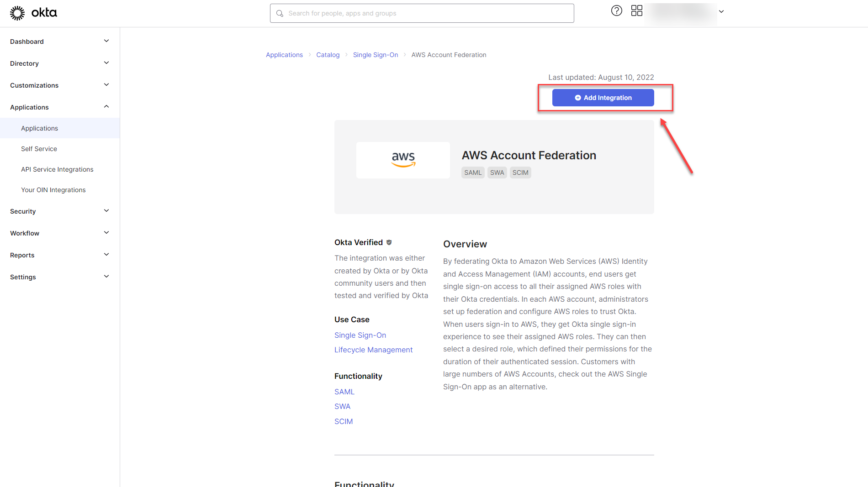Click the AWS Account Federation heading
Viewport: 868px width, 487px height.
point(529,155)
